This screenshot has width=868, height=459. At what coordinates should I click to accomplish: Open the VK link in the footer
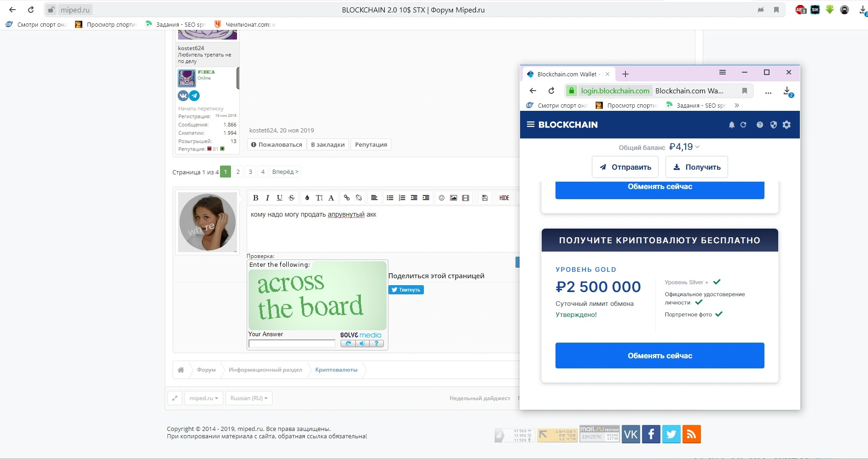pos(631,434)
